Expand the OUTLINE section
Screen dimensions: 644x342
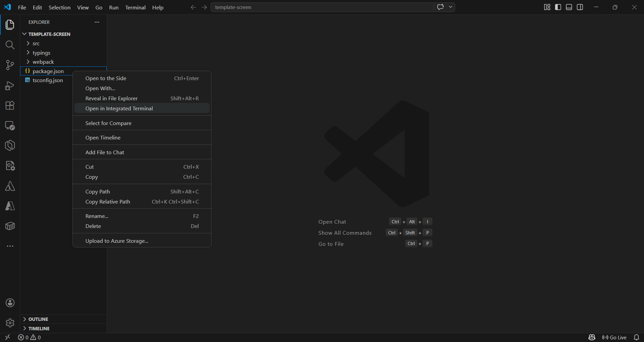click(63, 319)
